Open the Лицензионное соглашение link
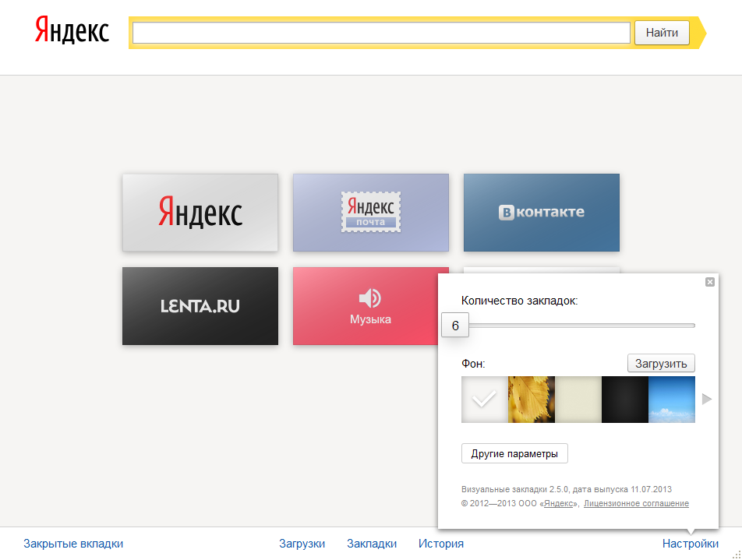 coord(636,503)
